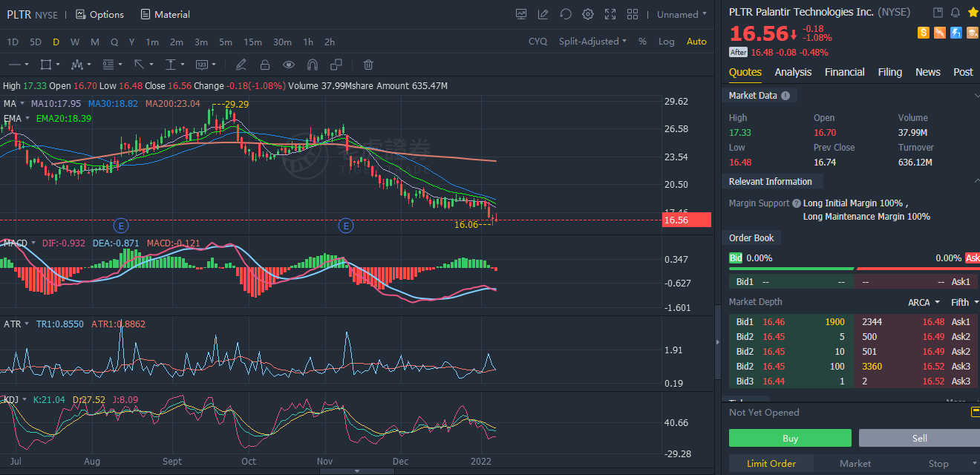
Task: Click the grey Sell button
Action: (919, 438)
